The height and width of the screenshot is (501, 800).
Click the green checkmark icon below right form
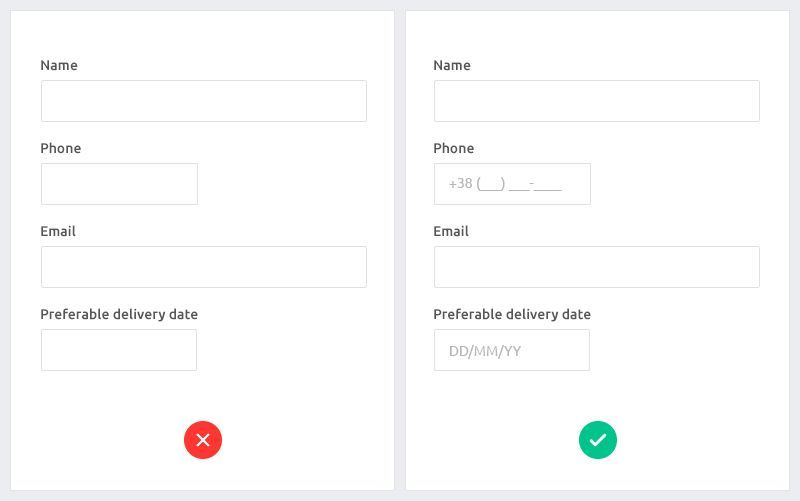(598, 440)
